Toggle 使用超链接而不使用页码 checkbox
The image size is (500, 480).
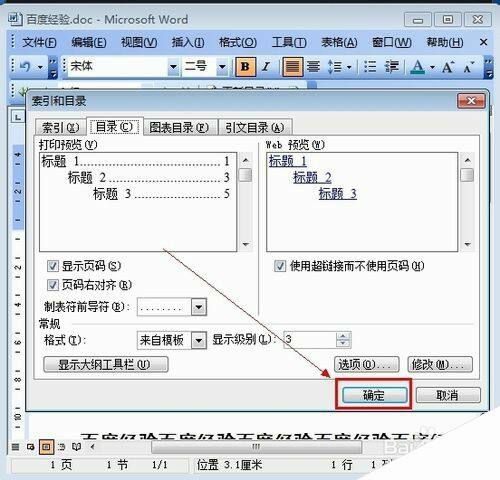[x=280, y=266]
